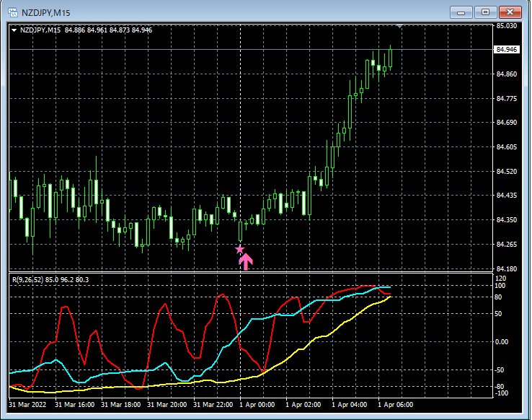The image size is (532, 420).
Task: Click the chart window icon in title bar
Action: click(13, 12)
